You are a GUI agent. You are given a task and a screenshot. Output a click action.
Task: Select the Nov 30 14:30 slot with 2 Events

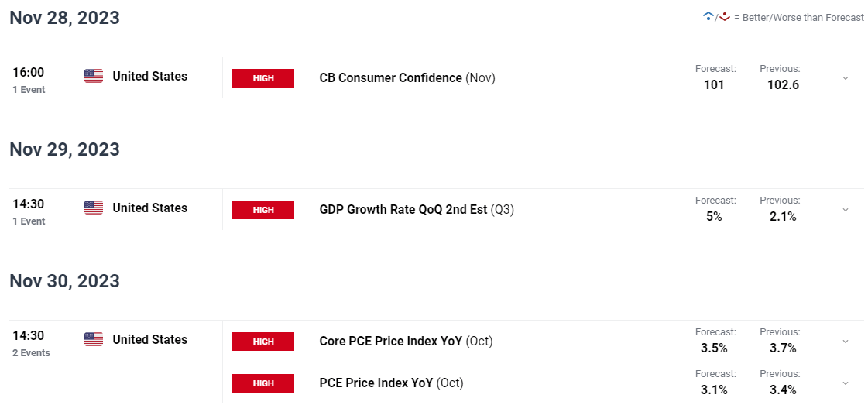pos(31,343)
